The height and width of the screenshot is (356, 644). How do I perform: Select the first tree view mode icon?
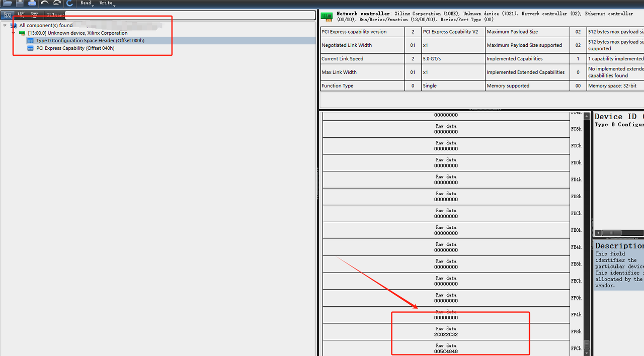[8, 15]
